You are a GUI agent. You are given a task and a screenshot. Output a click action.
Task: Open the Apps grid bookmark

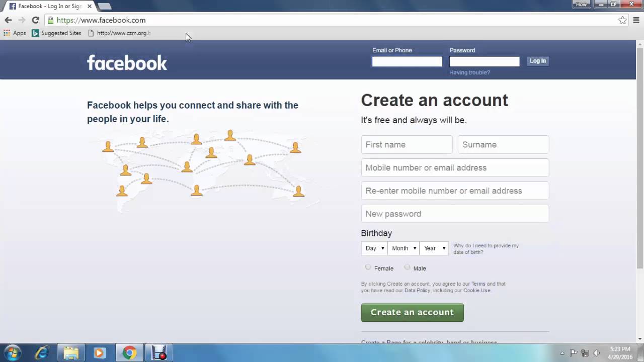pos(15,33)
